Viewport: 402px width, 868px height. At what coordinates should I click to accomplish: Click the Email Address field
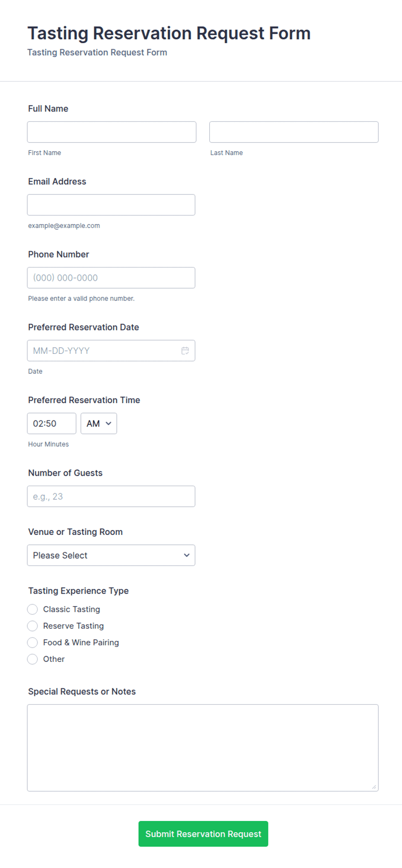click(111, 205)
